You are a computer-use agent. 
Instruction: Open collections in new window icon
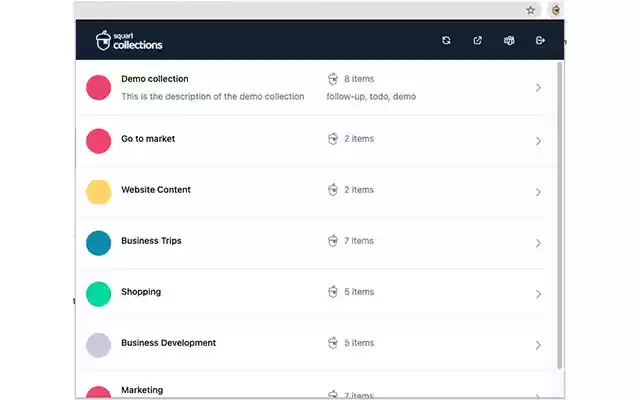[478, 40]
